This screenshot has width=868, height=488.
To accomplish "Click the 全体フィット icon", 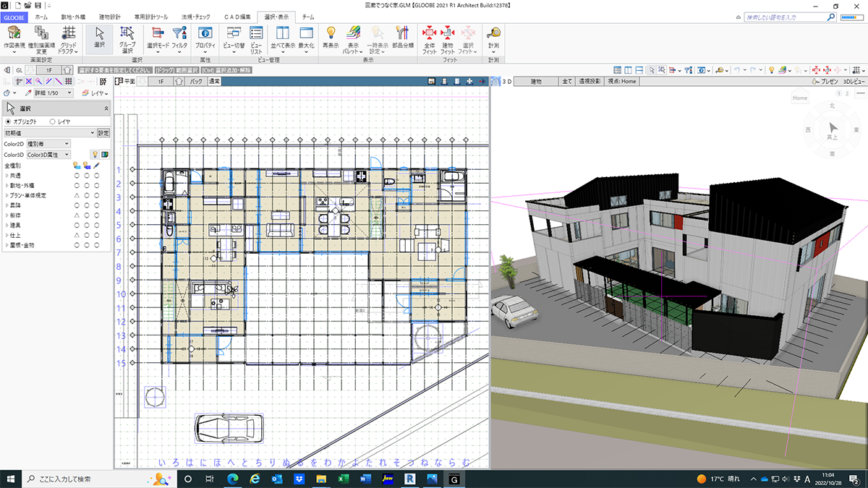I will [430, 37].
